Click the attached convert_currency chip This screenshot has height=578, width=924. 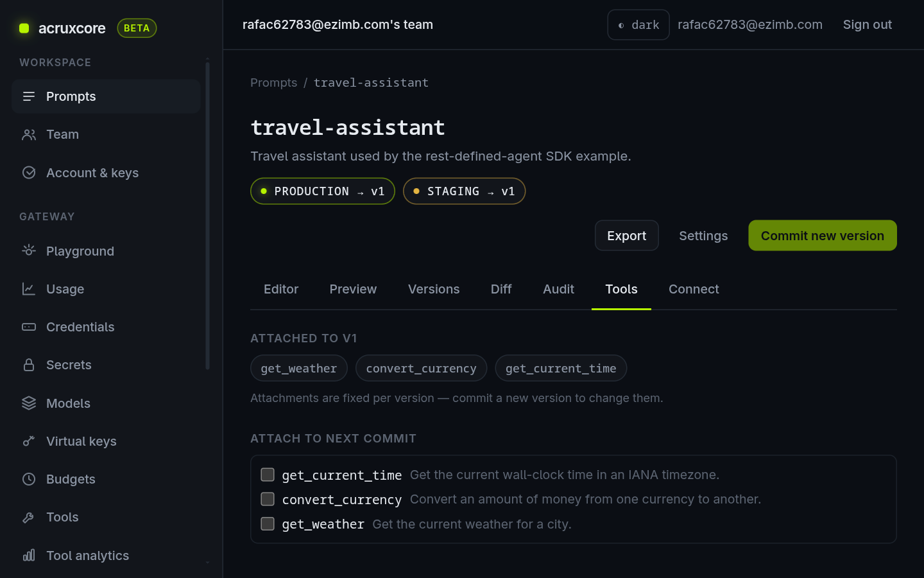coord(421,368)
